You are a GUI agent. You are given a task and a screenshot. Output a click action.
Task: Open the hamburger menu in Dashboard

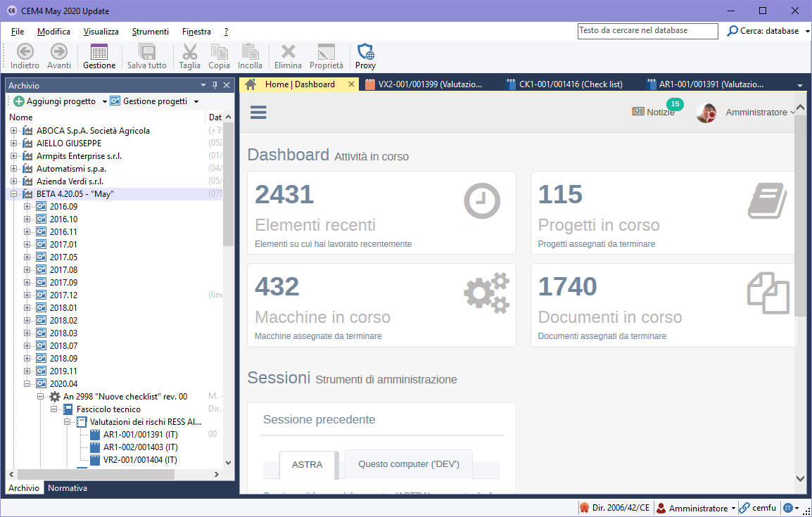click(258, 113)
